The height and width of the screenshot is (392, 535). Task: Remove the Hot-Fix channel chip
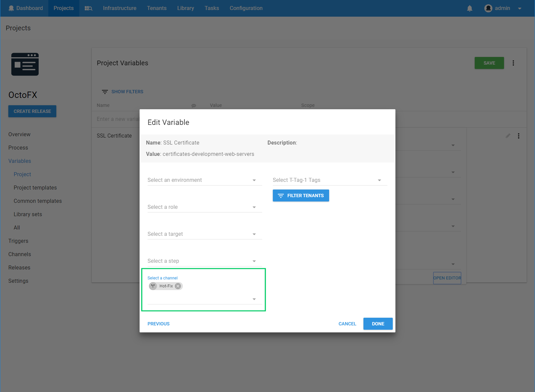point(178,286)
